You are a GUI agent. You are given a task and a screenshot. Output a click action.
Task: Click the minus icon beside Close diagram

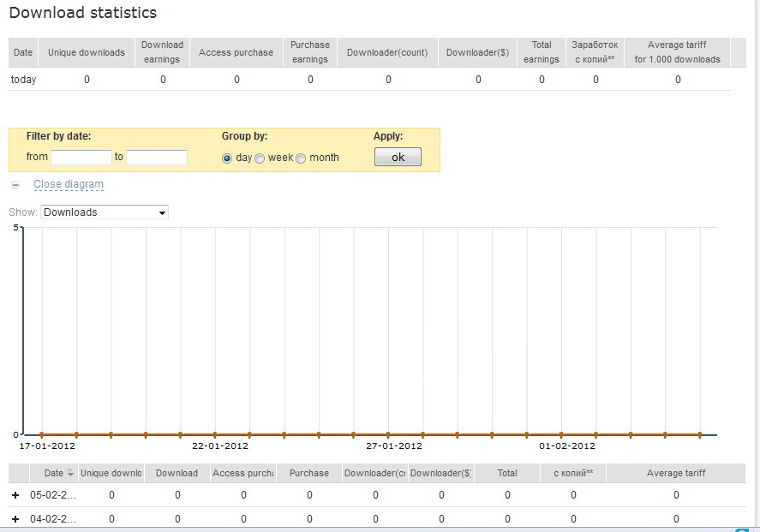click(x=15, y=184)
